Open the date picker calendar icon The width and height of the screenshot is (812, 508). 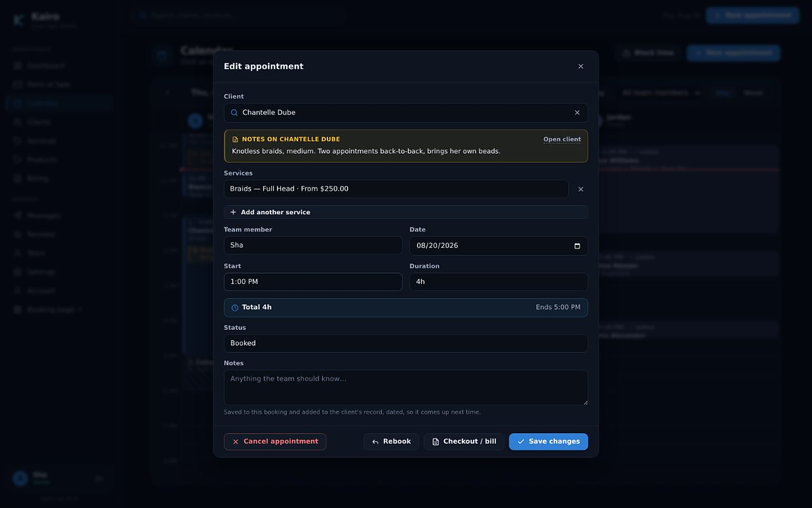point(577,246)
